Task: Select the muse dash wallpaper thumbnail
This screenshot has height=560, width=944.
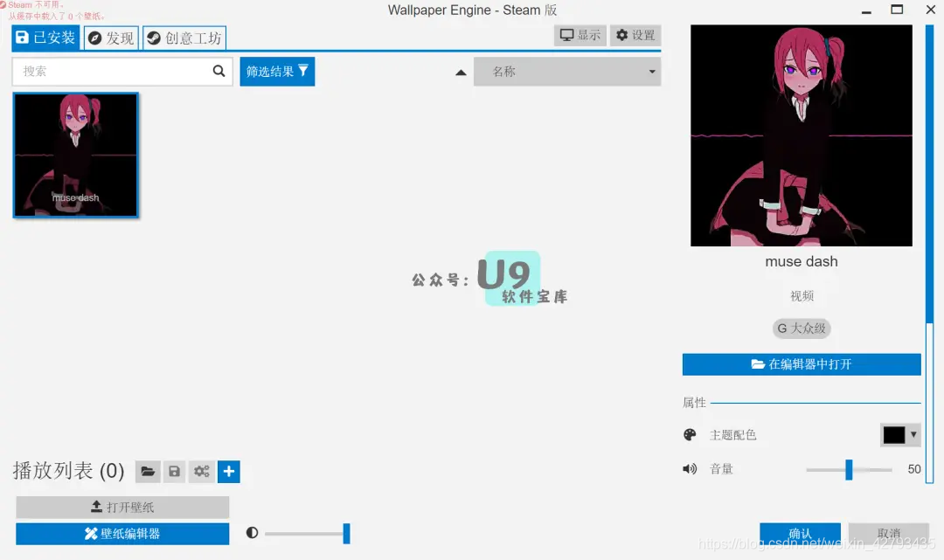Action: (76, 156)
